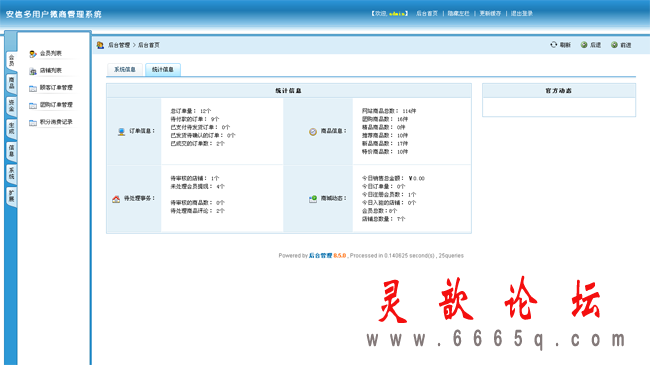Click the 店铺列表 shop list icon
The width and height of the screenshot is (650, 365).
pyautogui.click(x=33, y=71)
